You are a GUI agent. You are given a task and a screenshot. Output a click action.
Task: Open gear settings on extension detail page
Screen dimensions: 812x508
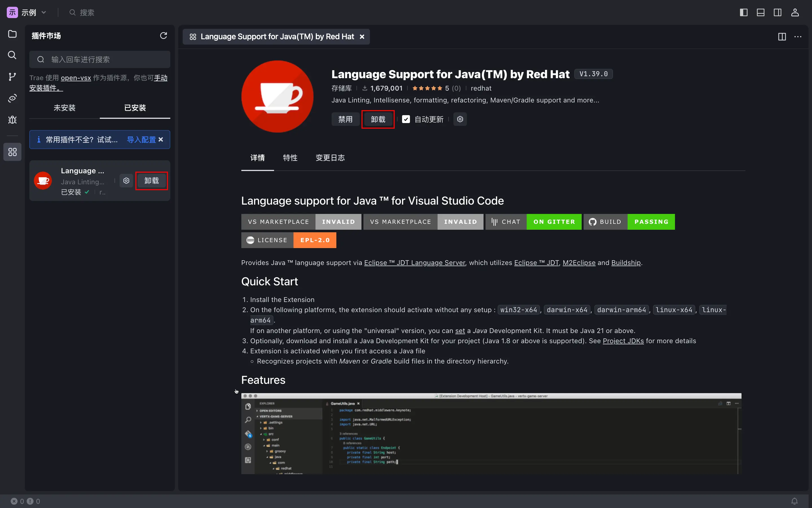[460, 119]
